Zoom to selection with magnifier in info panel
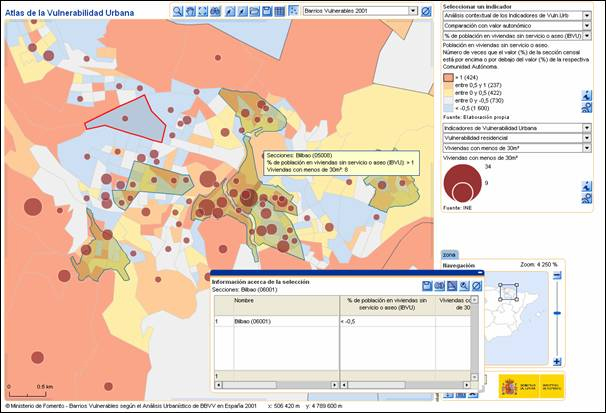 coord(464,286)
